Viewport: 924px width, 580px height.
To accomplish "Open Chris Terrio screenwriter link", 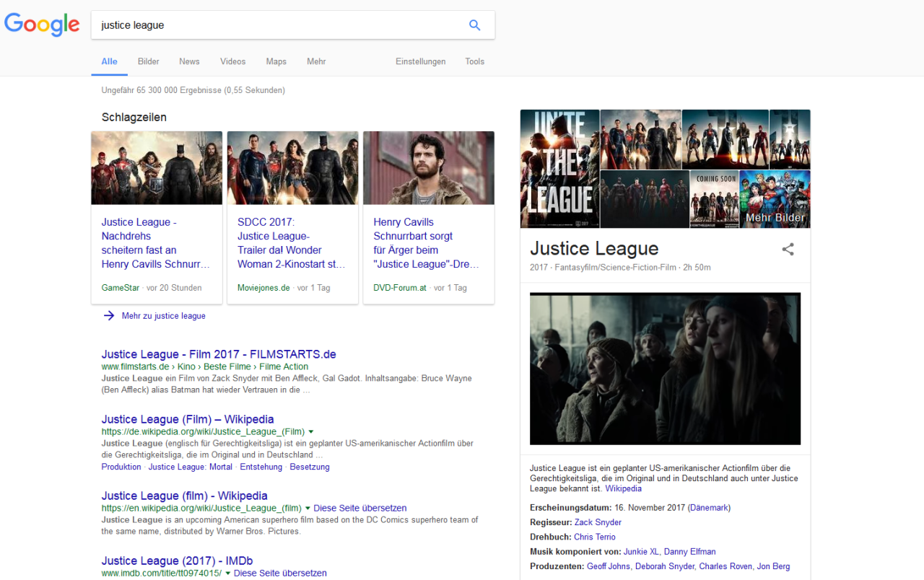I will pyautogui.click(x=595, y=537).
